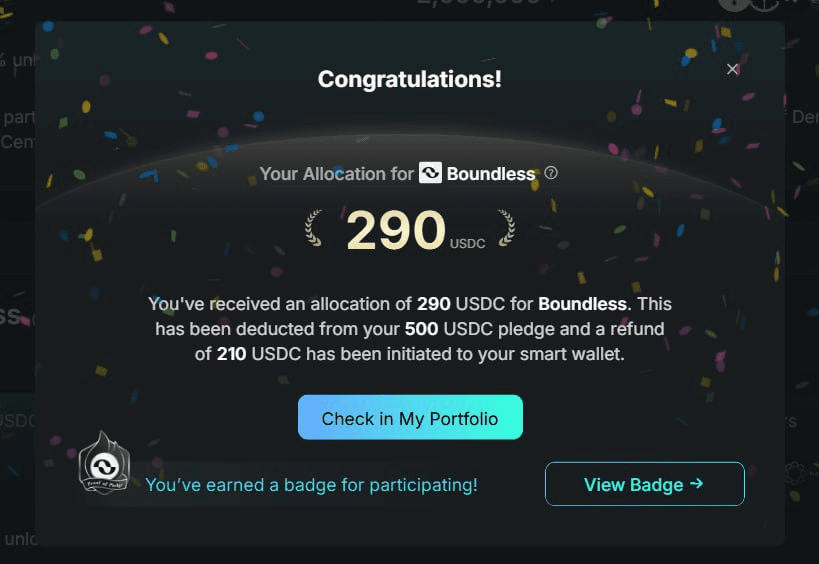Image resolution: width=819 pixels, height=564 pixels.
Task: Click the dimmed ring-shaped logo behind the dialog
Action: [795, 473]
